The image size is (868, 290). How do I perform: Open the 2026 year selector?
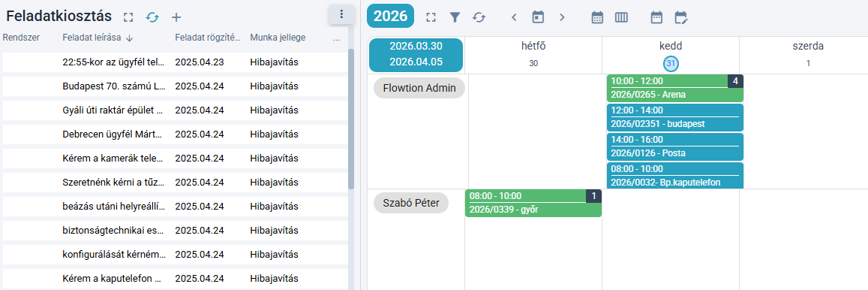pos(390,16)
